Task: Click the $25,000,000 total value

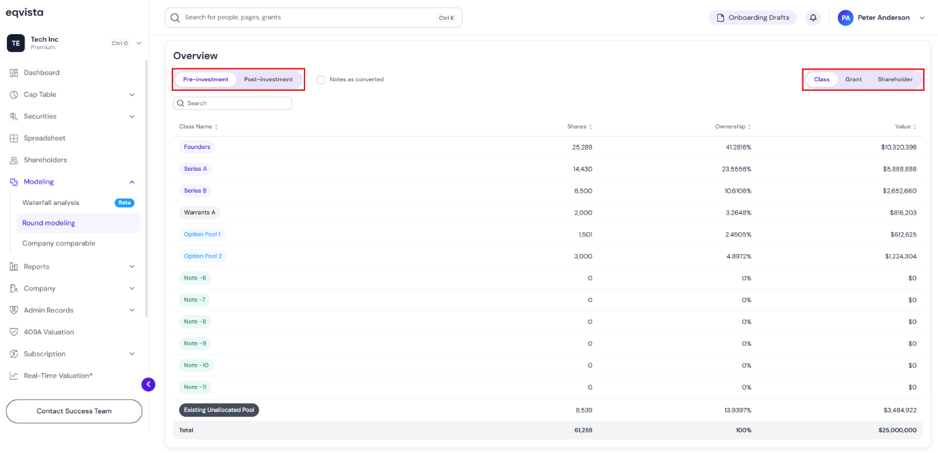Action: [x=896, y=430]
